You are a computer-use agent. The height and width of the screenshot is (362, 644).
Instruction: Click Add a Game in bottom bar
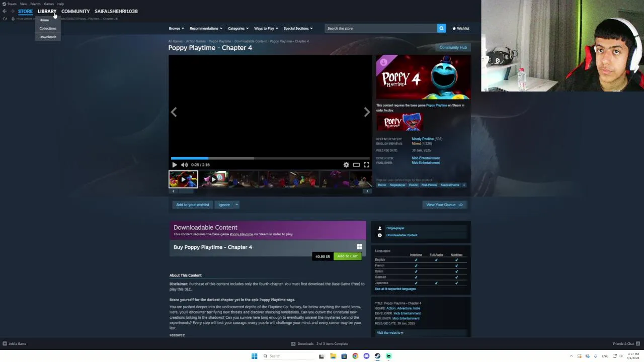15,344
